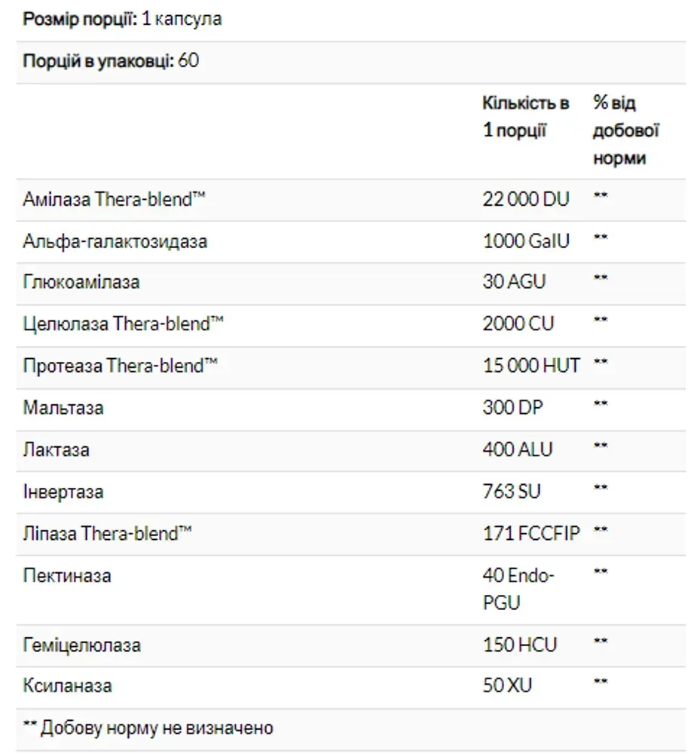Click the '2000 CU' cellulase amount
700x754 pixels.
click(x=518, y=323)
